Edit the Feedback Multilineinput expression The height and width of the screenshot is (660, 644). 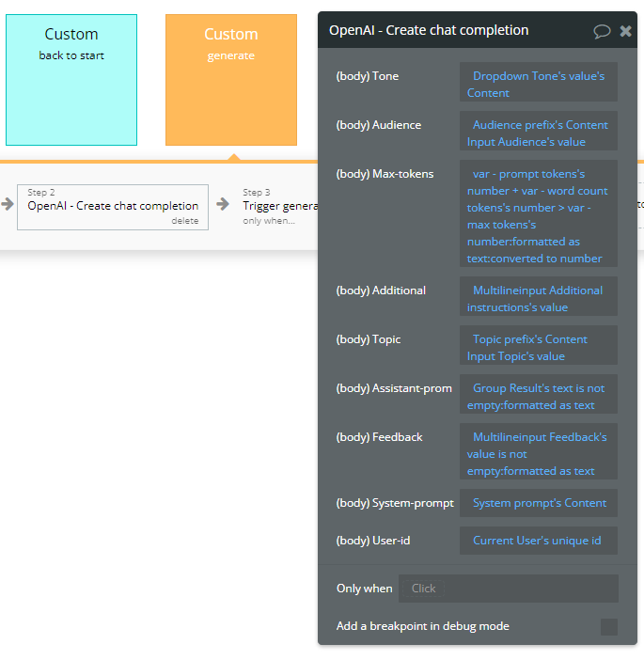[x=539, y=451]
